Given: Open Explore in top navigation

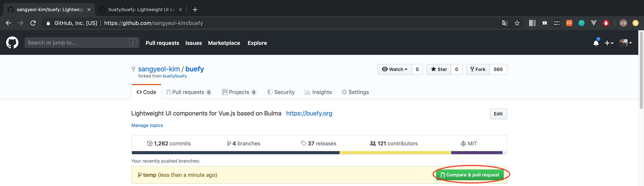Looking at the screenshot, I should coord(257,43).
